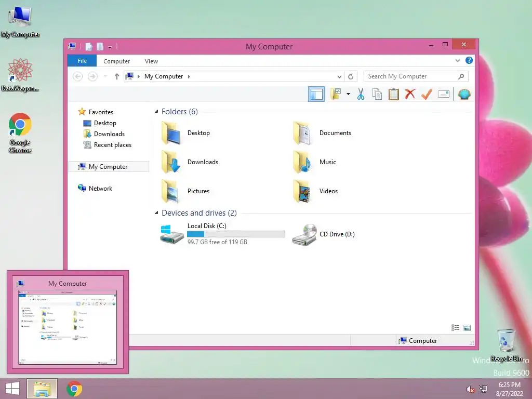The height and width of the screenshot is (399, 532).
Task: Select the Pictures folder icon
Action: click(170, 191)
